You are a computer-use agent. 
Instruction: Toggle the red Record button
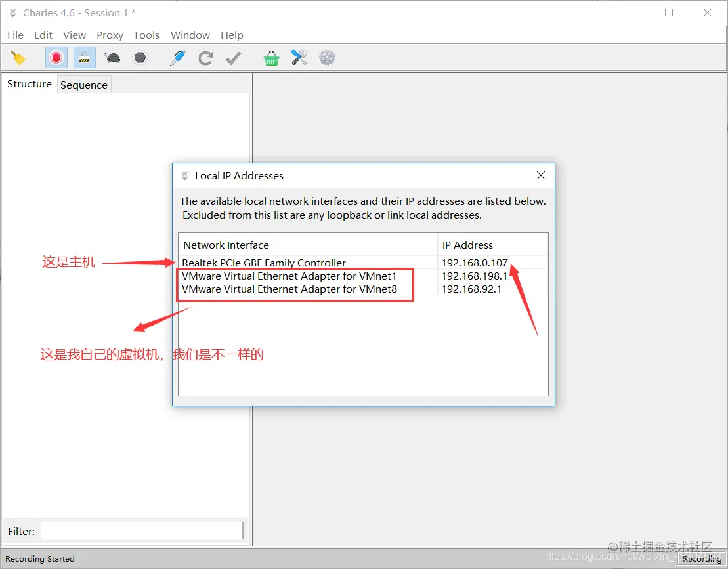pos(56,58)
